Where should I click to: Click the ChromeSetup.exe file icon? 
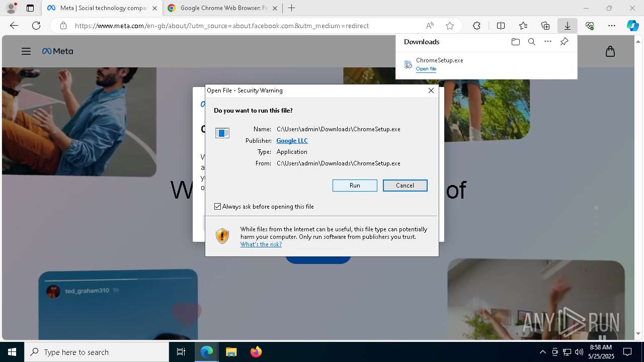pyautogui.click(x=408, y=64)
